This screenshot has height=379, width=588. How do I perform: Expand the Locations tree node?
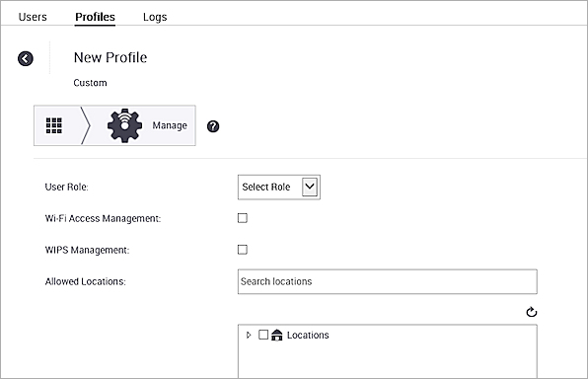(249, 335)
